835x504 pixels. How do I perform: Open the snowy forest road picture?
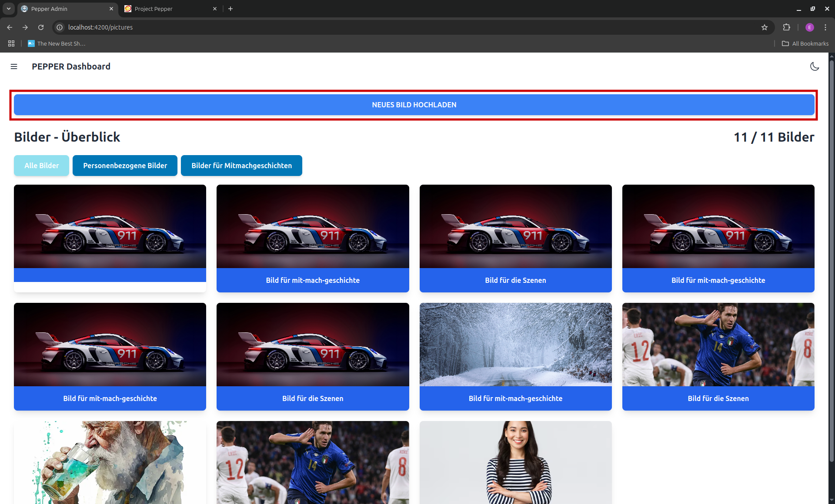pyautogui.click(x=515, y=345)
